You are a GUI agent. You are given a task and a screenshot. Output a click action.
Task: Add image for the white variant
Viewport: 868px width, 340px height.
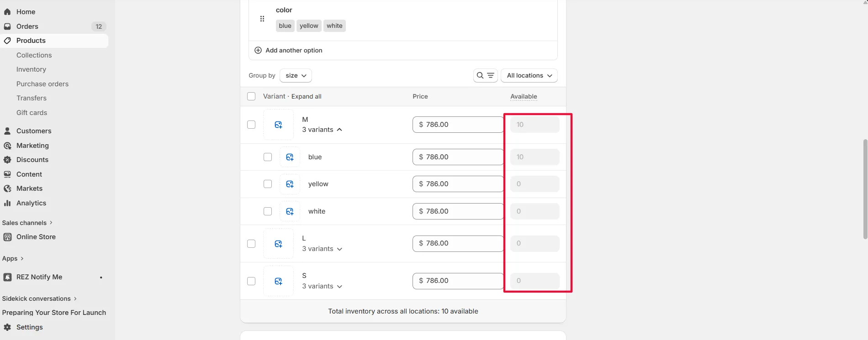click(290, 211)
